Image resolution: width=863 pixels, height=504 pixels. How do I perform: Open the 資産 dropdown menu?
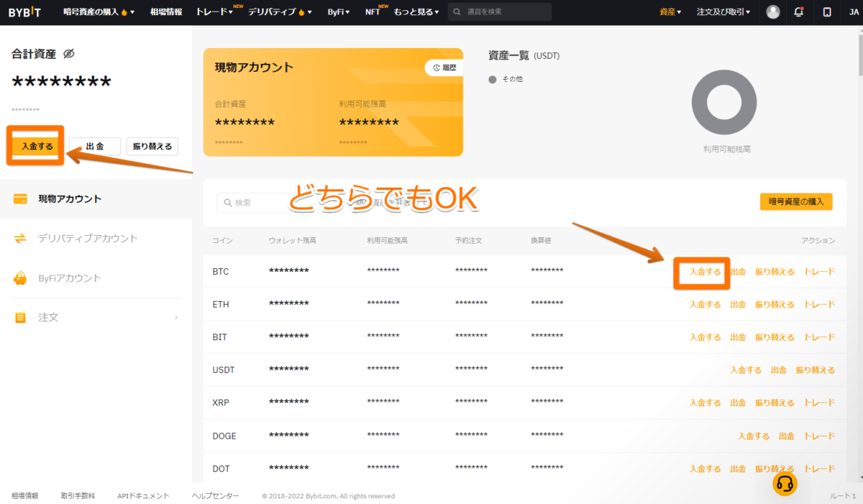click(x=669, y=12)
